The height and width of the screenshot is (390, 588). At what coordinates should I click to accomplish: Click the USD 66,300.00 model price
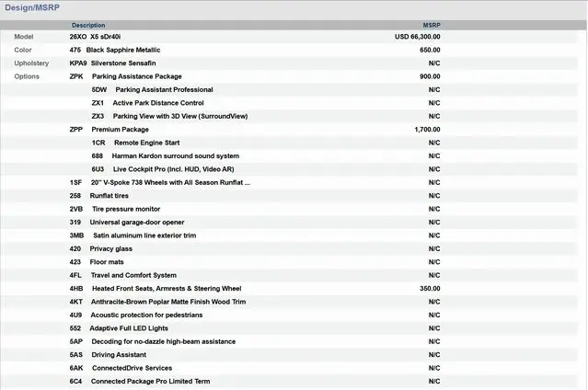pos(417,37)
